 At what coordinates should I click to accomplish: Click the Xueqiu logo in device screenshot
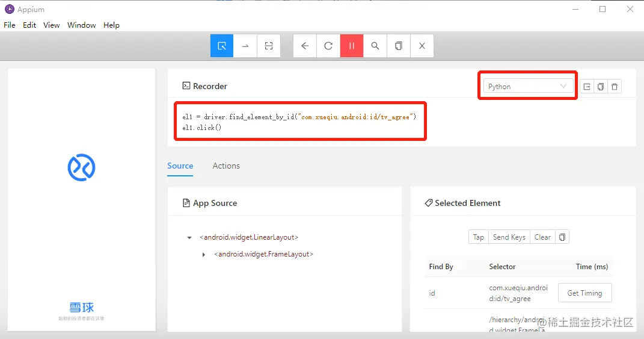[81, 167]
